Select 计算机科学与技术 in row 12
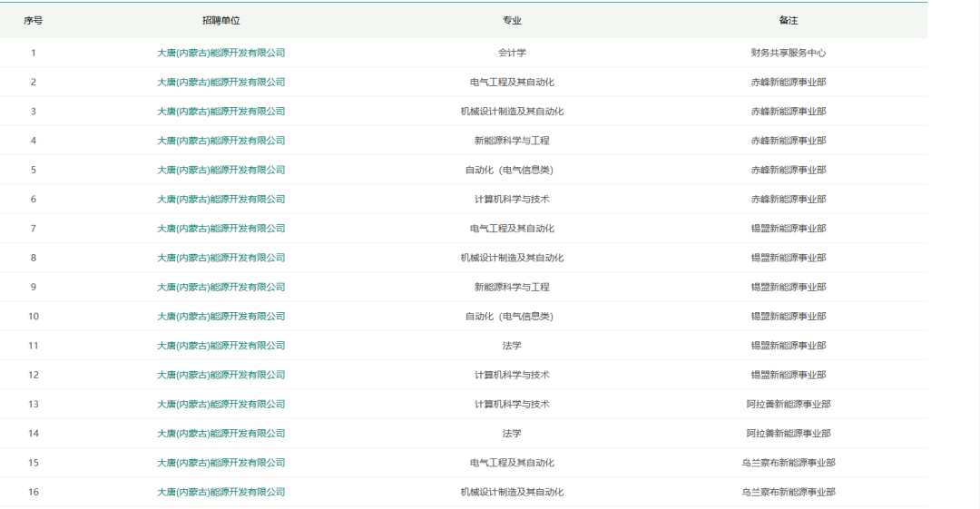The height and width of the screenshot is (509, 980). (x=512, y=376)
